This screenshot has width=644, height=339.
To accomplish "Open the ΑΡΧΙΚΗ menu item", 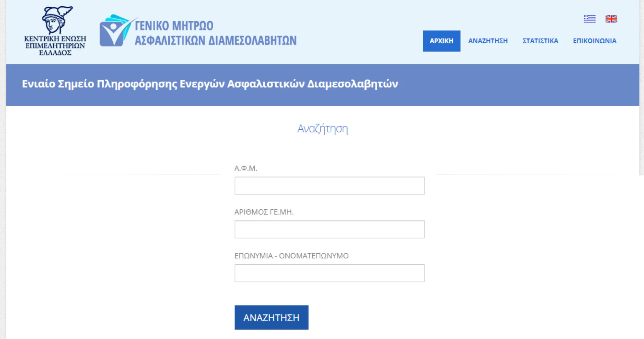I will click(x=441, y=41).
